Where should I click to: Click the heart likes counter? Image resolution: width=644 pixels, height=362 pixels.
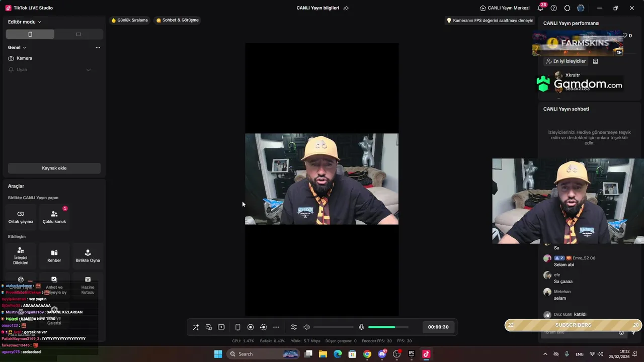pos(627,36)
